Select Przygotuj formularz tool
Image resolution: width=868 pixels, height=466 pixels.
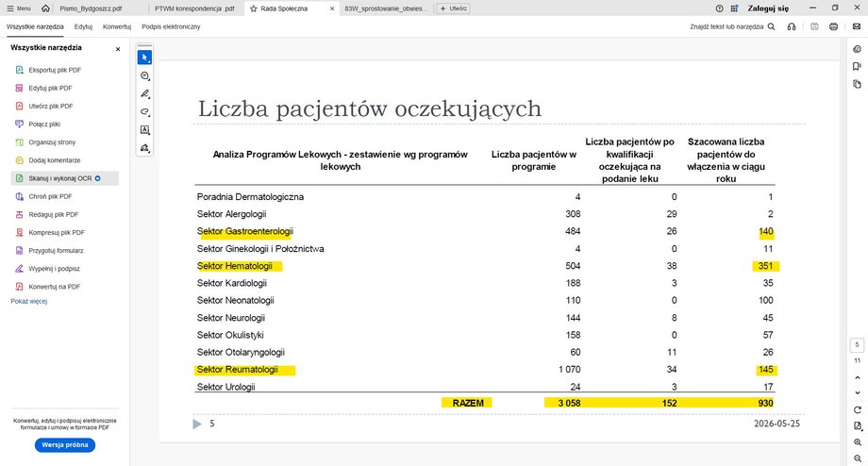65,251
